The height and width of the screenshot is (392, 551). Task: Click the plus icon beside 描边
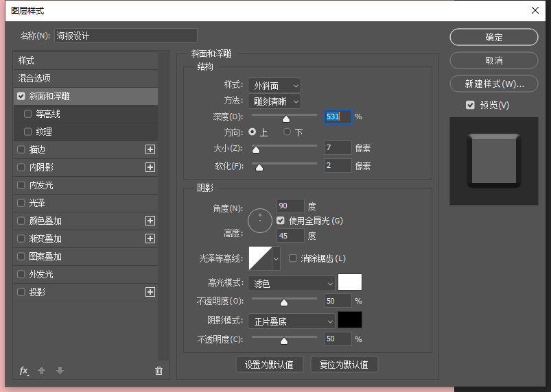tap(150, 149)
